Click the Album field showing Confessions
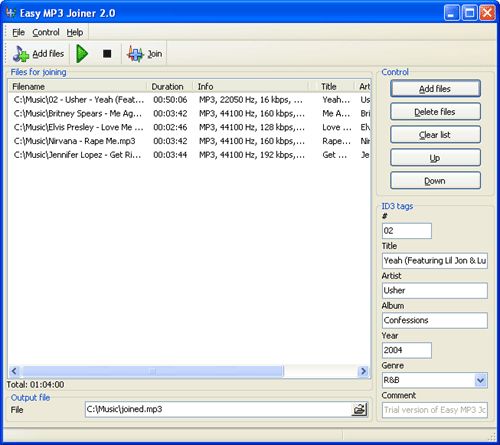 pyautogui.click(x=435, y=320)
